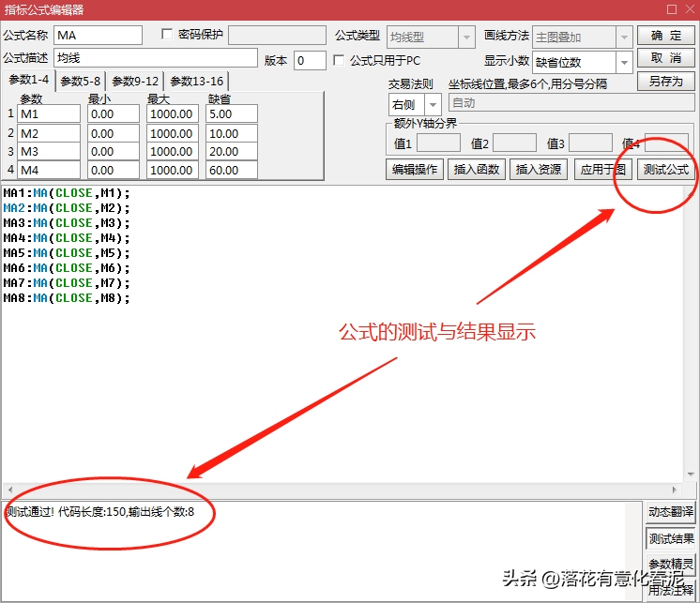This screenshot has height=603, width=700.
Task: Focus the 版本 number field
Action: pos(310,60)
